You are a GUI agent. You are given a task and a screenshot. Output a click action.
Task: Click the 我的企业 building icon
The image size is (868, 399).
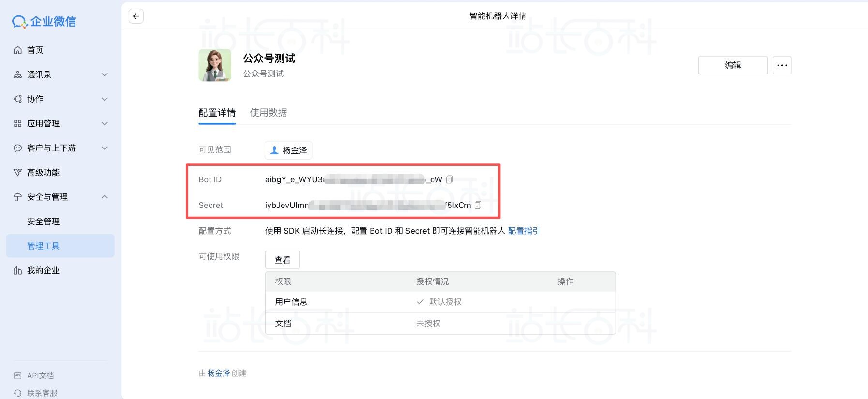18,270
